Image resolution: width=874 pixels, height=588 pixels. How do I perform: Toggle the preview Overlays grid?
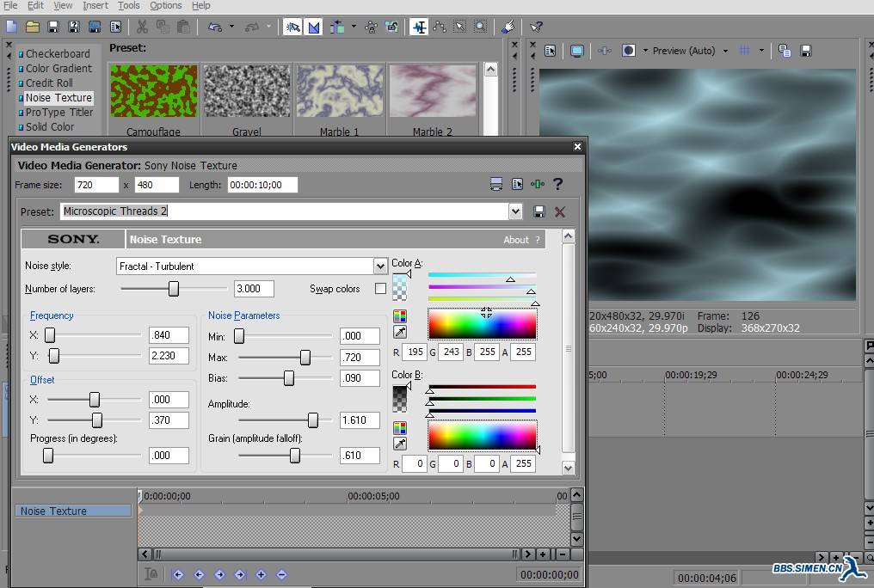pyautogui.click(x=744, y=51)
